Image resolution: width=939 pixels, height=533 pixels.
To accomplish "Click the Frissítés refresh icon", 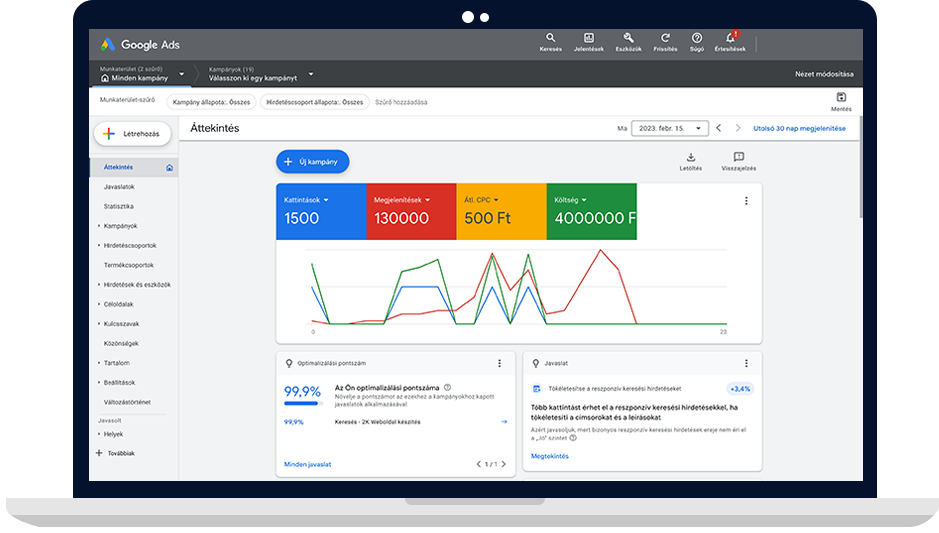I will [x=665, y=38].
